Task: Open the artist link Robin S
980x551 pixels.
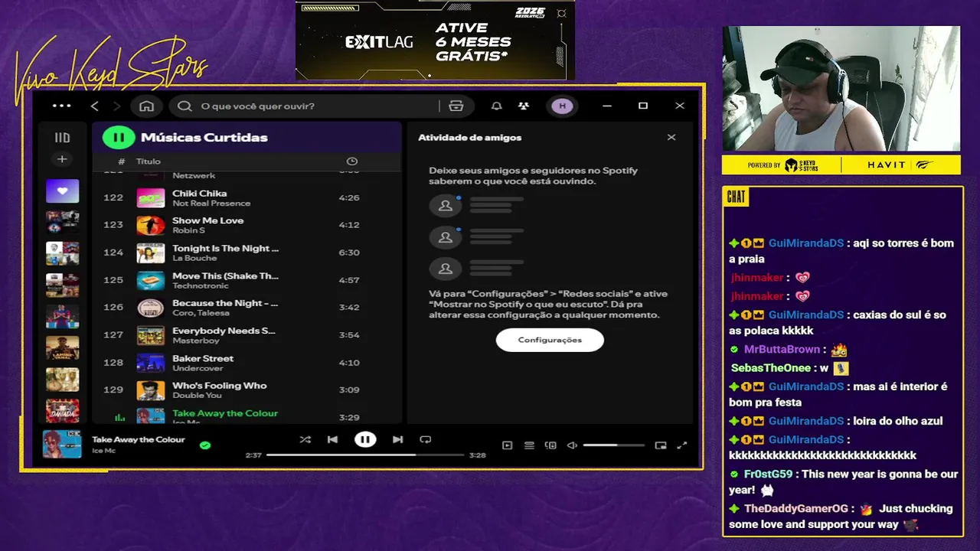Action: pyautogui.click(x=188, y=230)
